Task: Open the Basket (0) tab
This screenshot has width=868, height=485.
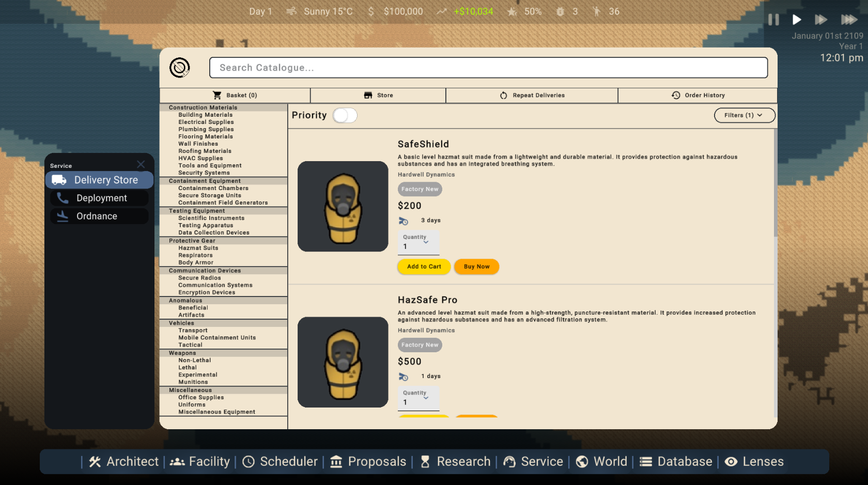Action: click(235, 95)
